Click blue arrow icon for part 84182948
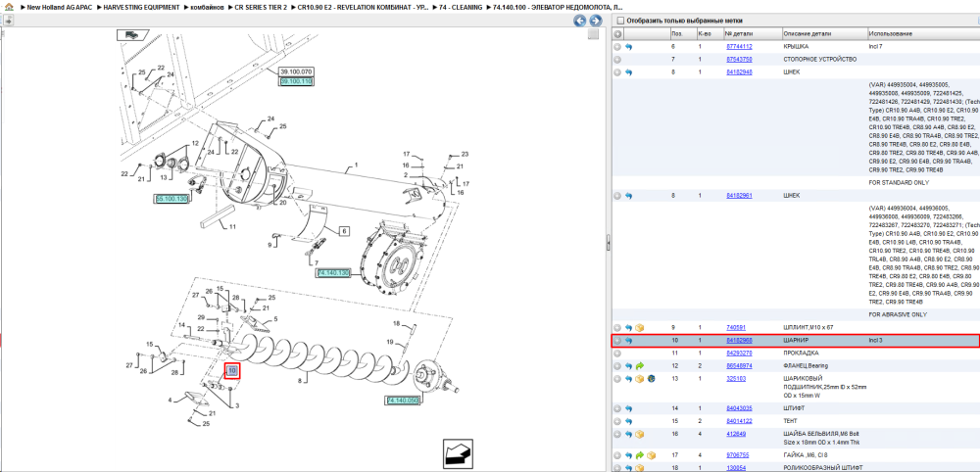This screenshot has height=472, width=980. click(629, 72)
